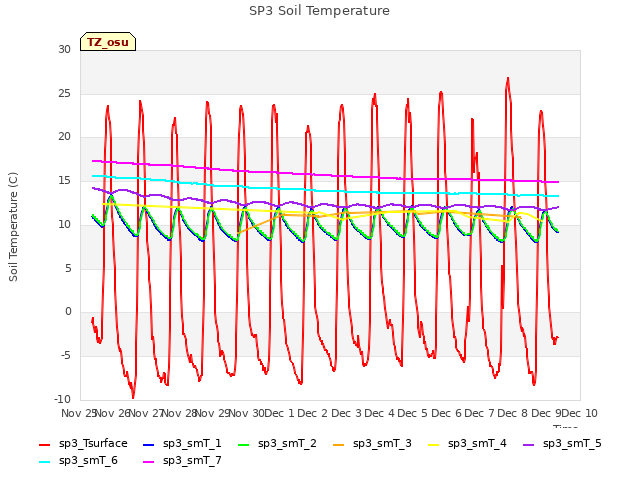Click the sp3_smT_6 legend entry
The width and height of the screenshot is (640, 480).
(x=78, y=461)
